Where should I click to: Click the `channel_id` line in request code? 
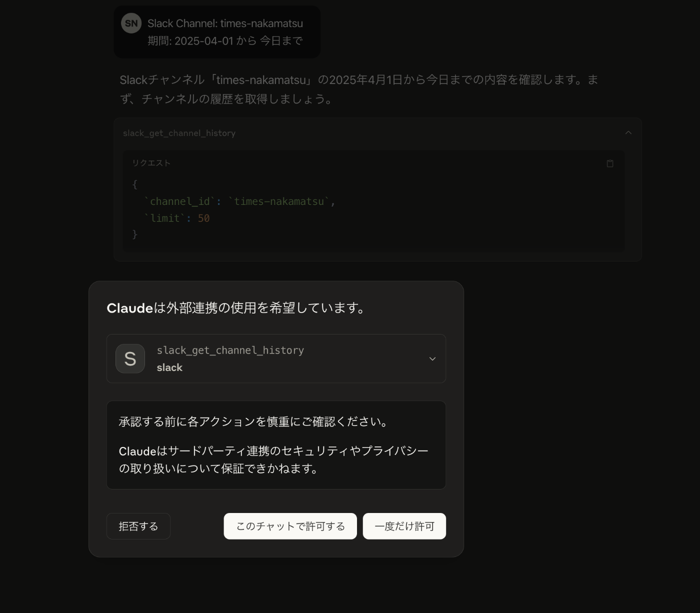click(x=239, y=201)
